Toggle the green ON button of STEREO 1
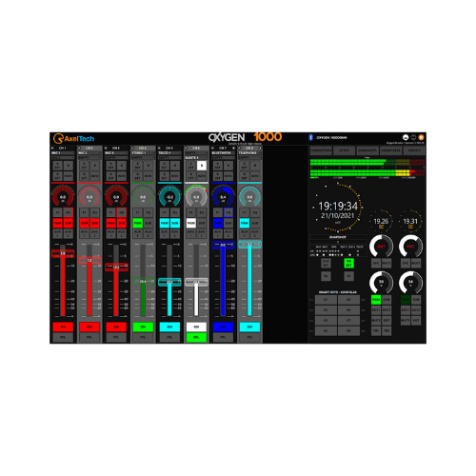Screen dimensions: 476x476 tap(143, 327)
